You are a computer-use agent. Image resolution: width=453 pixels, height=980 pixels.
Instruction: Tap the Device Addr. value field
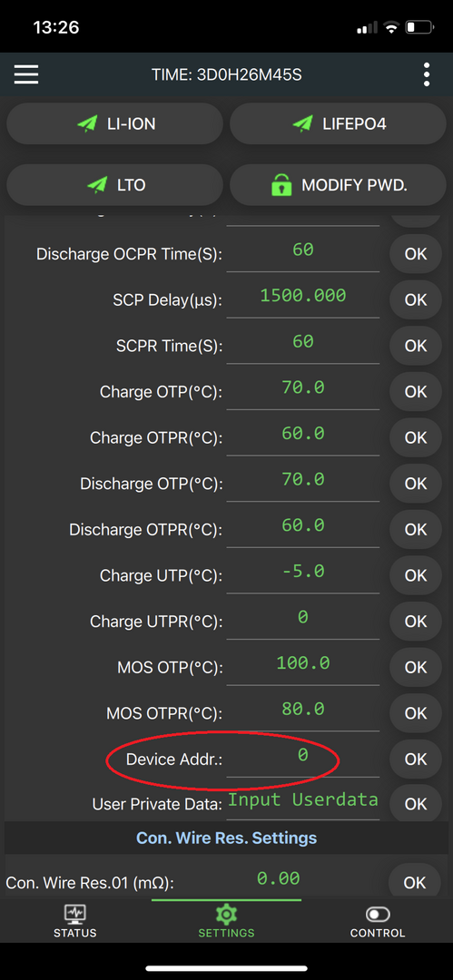point(303,758)
